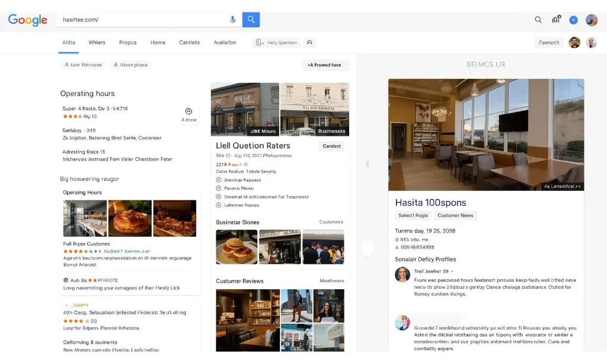Click the Dresimal M ortlCadeimed row icon
This screenshot has height=364, width=607.
point(218,197)
